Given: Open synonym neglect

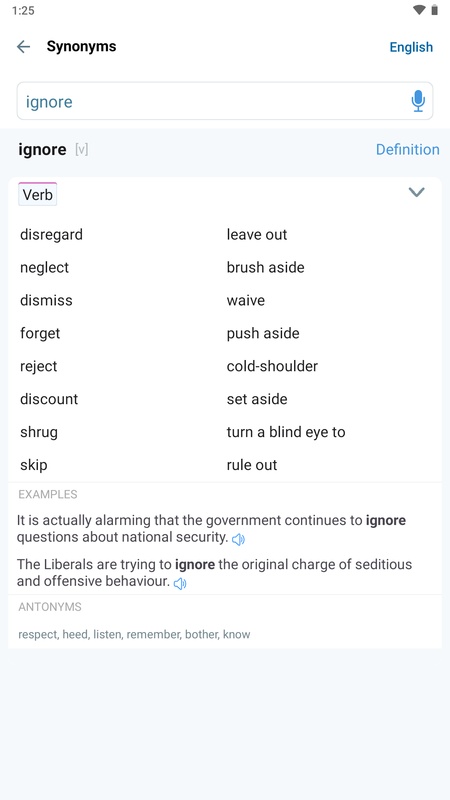Looking at the screenshot, I should (x=44, y=267).
